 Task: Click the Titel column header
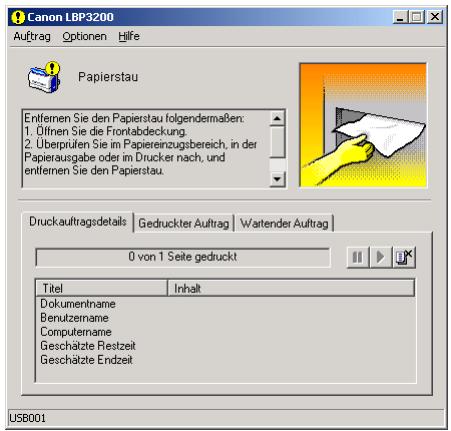101,288
